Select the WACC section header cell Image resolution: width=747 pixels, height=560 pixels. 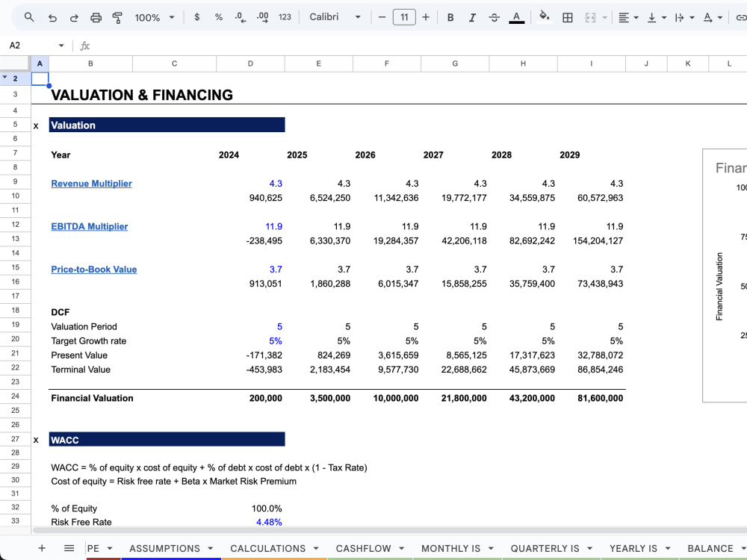click(167, 439)
